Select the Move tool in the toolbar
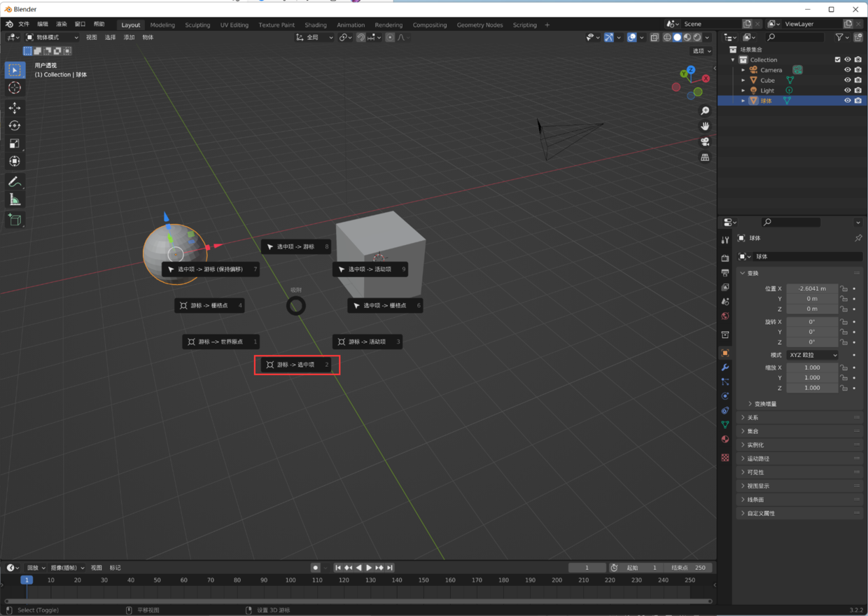868x616 pixels. [x=14, y=108]
